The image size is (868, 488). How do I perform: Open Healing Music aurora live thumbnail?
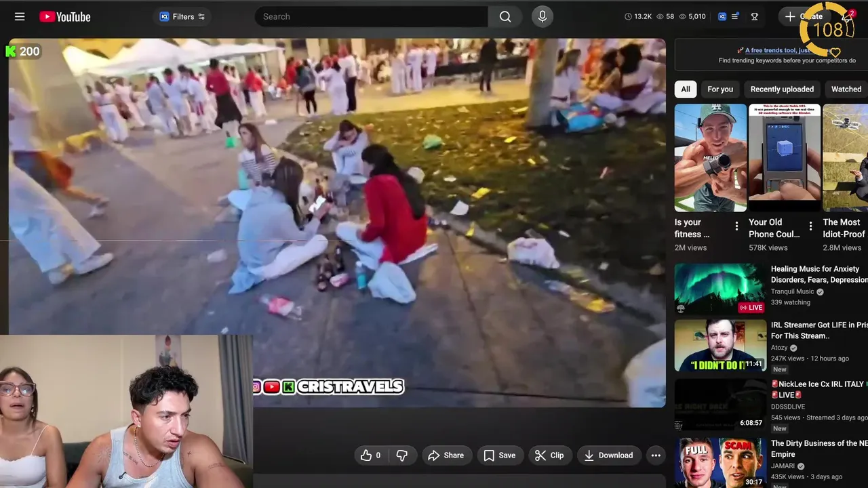pyautogui.click(x=720, y=289)
